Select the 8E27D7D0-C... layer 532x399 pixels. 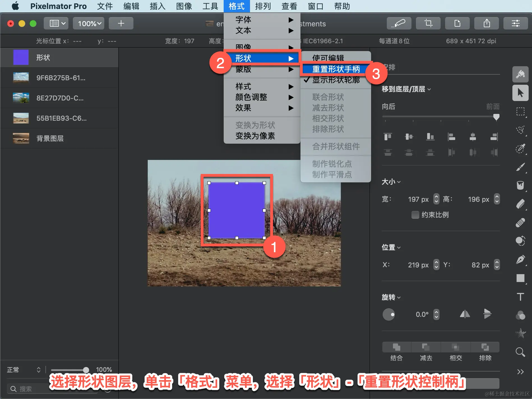click(x=59, y=98)
